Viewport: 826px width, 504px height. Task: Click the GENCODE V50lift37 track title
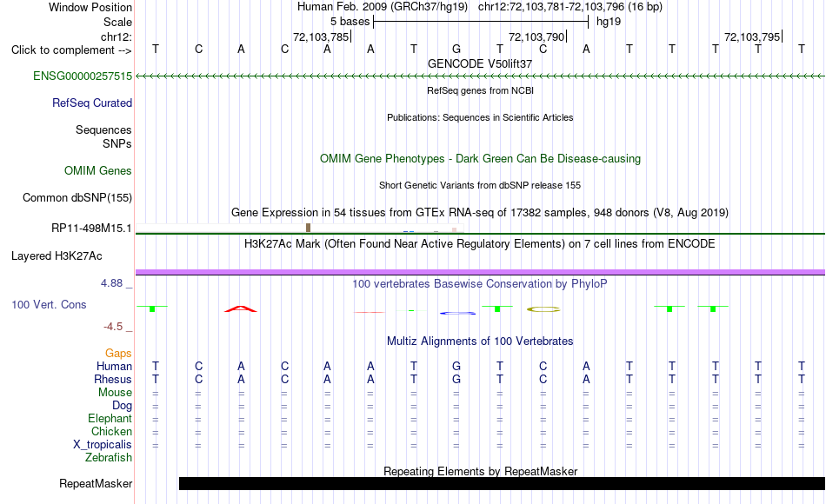tap(480, 63)
